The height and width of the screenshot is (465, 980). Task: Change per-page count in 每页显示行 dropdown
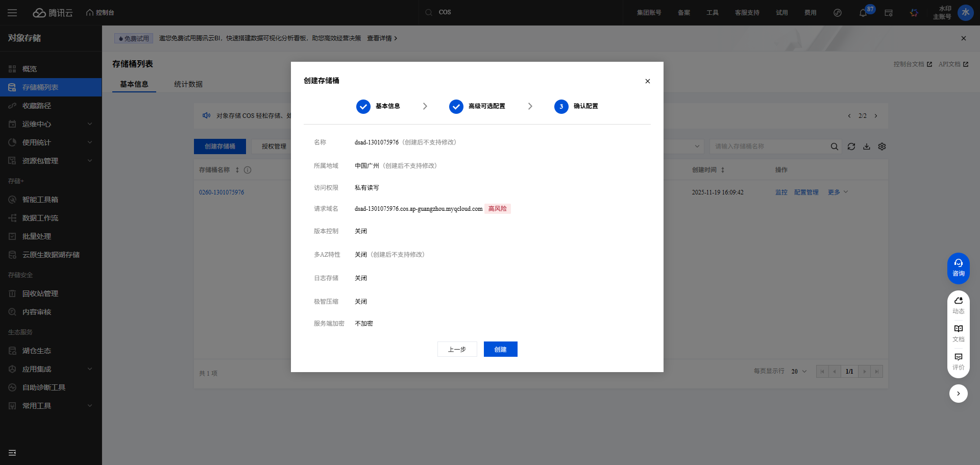[798, 371]
